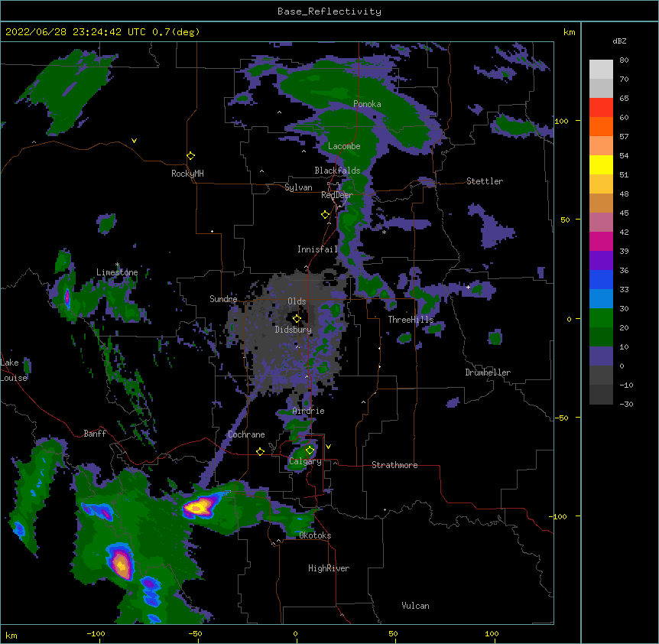Select the Calgary label
This screenshot has height=644, width=659.
(305, 461)
